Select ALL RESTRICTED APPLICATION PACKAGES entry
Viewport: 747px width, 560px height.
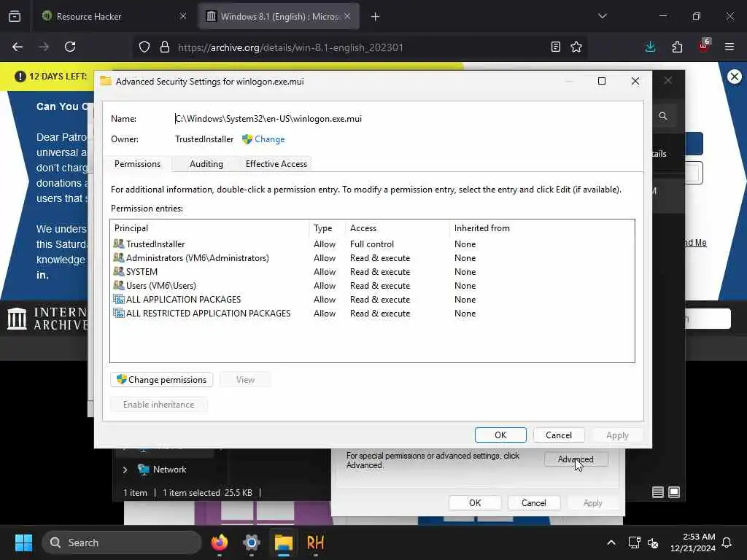[x=371, y=313]
